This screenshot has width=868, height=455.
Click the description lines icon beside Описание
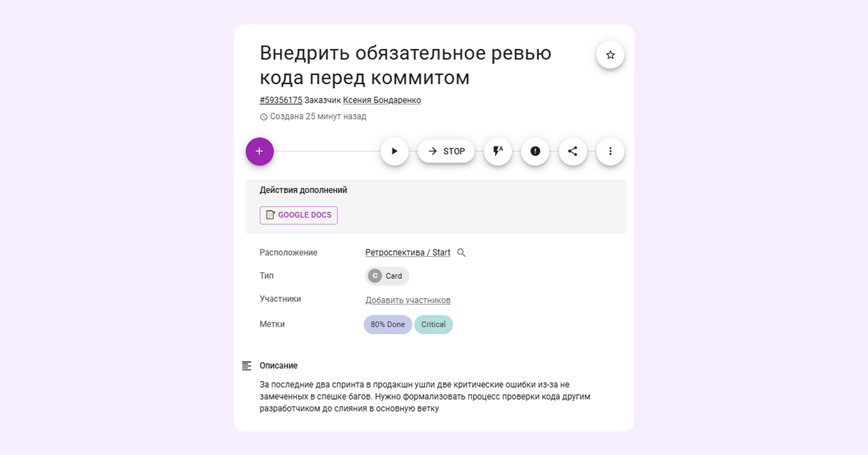(x=247, y=366)
